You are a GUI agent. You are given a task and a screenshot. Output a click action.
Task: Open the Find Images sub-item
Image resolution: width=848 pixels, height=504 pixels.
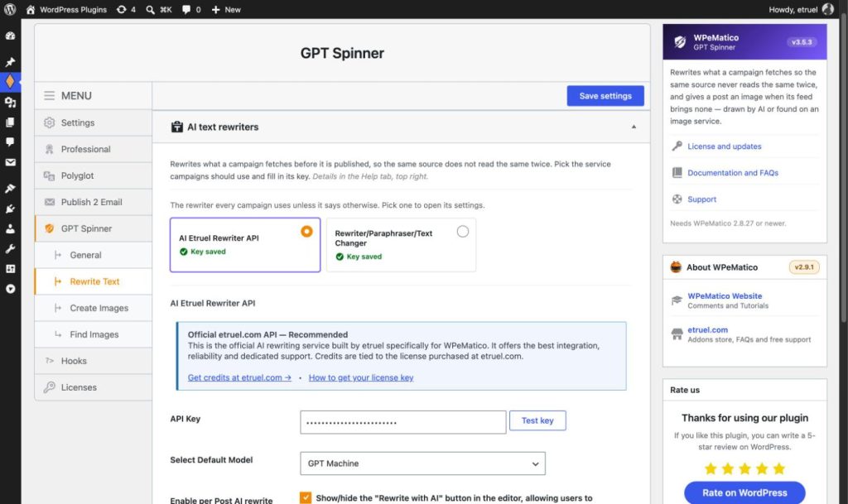93,334
